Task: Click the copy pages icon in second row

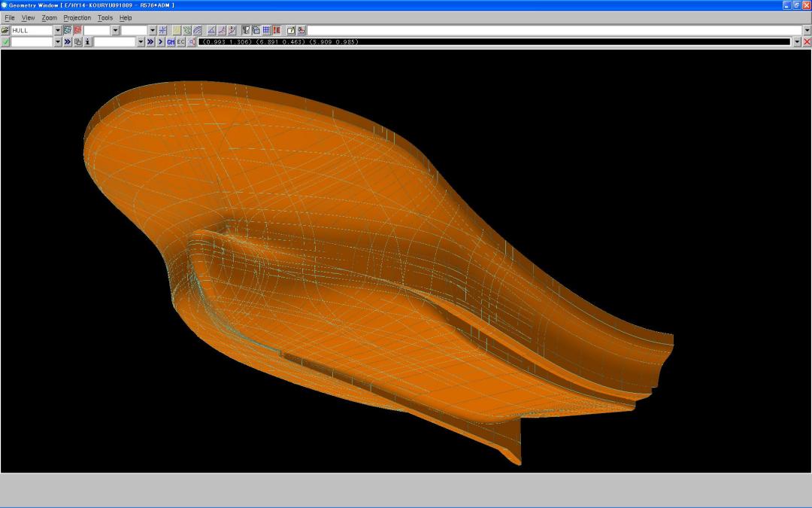Action: tap(77, 42)
